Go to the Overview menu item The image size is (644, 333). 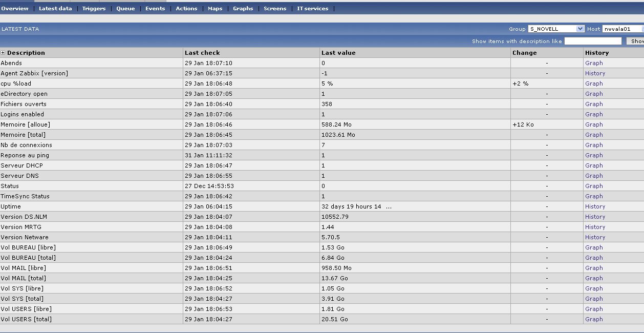(15, 8)
